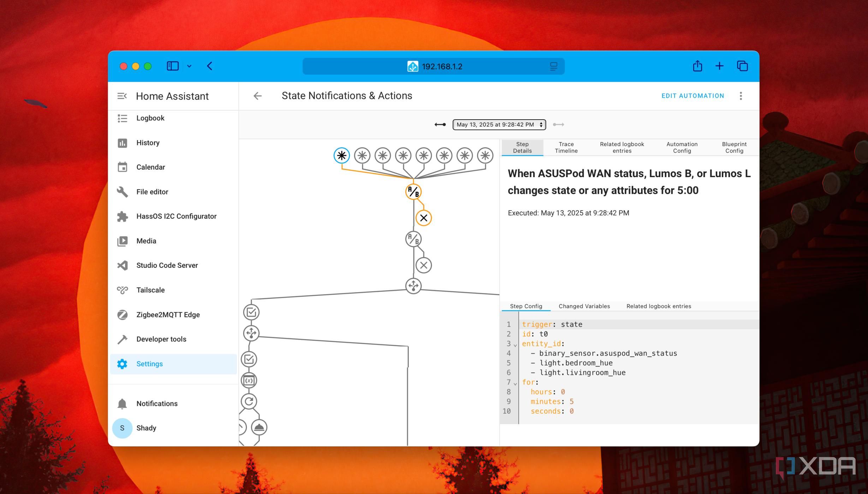Go back using the page back arrow

pos(257,96)
